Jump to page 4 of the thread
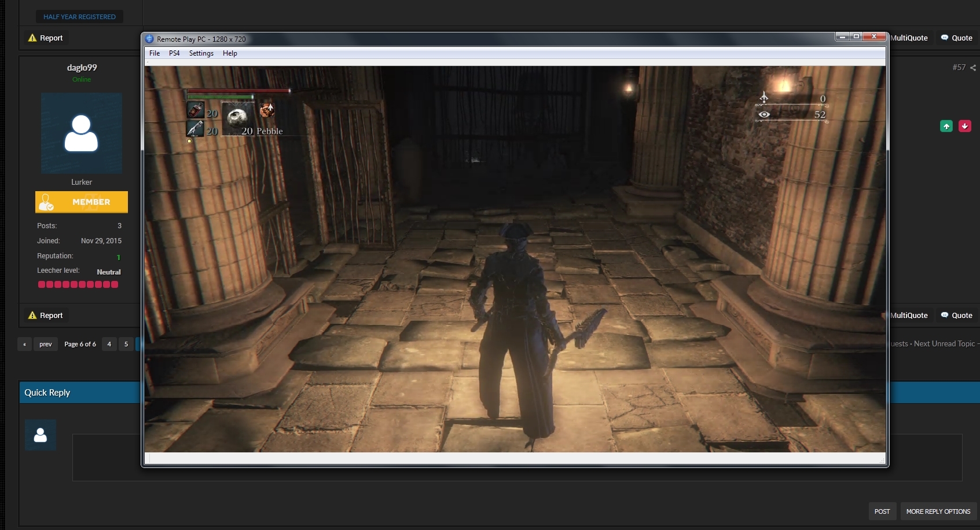 coord(109,344)
